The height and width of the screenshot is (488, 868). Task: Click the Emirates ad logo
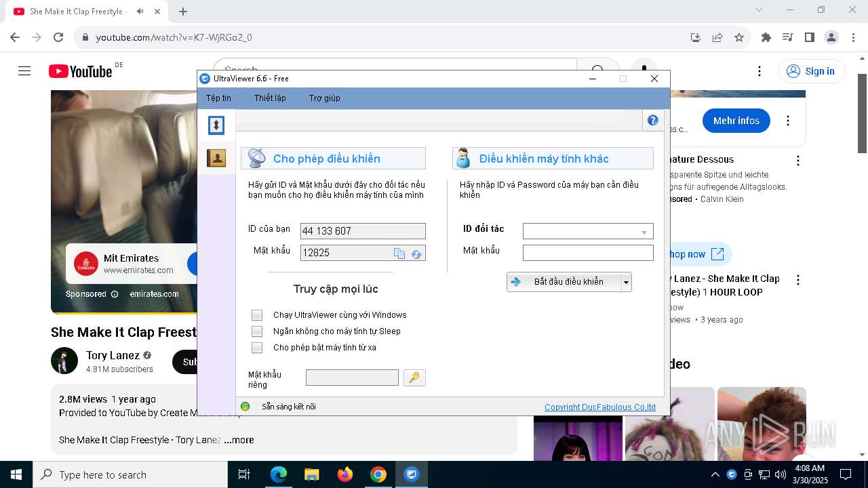86,264
